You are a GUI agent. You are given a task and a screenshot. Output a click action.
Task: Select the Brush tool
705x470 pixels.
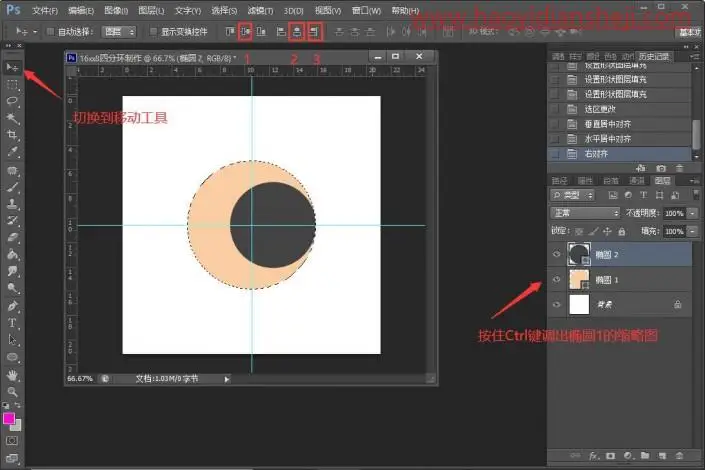[x=12, y=187]
